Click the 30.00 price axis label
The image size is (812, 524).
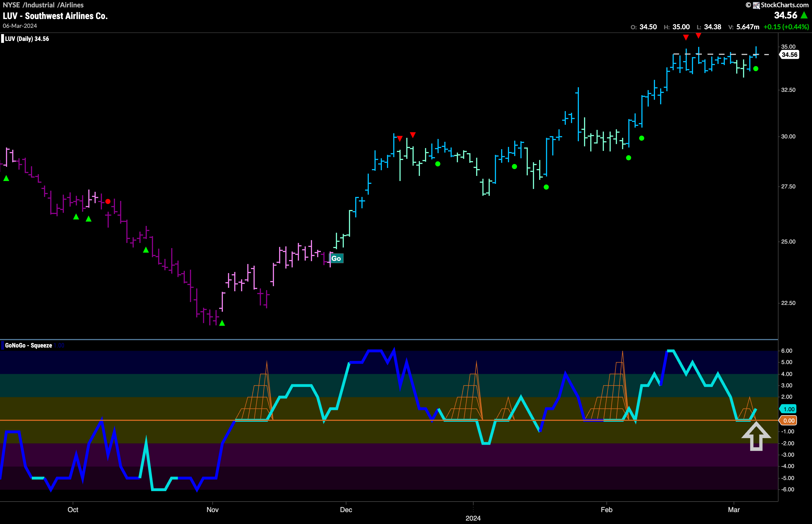click(x=788, y=136)
